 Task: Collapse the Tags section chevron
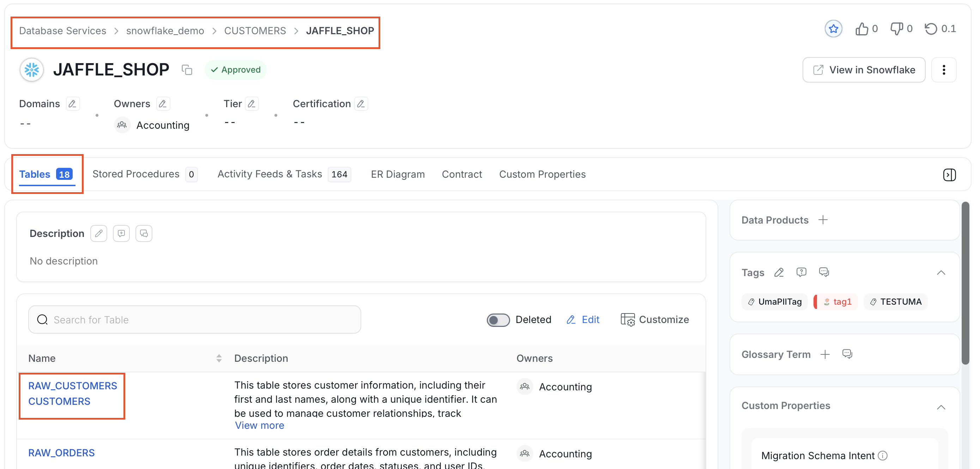tap(941, 272)
